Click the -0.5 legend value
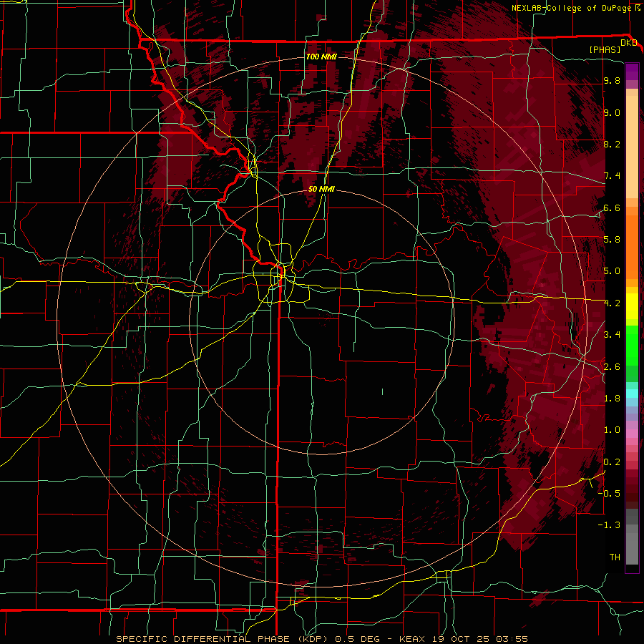This screenshot has height=644, width=644. [609, 494]
